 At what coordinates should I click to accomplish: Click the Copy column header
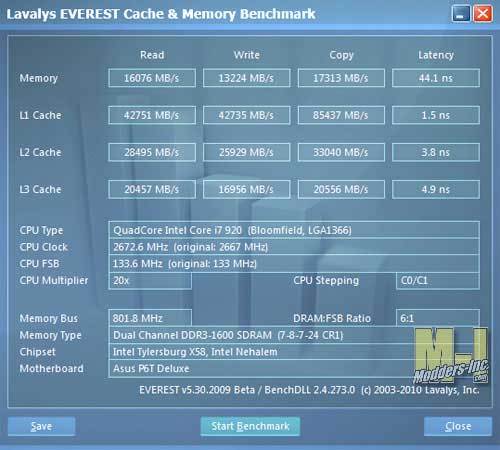341,55
